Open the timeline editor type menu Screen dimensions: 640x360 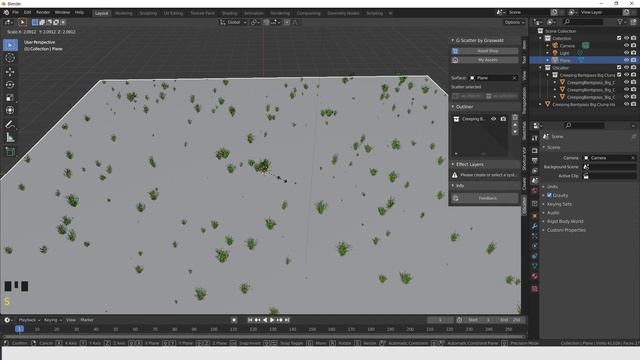(x=8, y=320)
